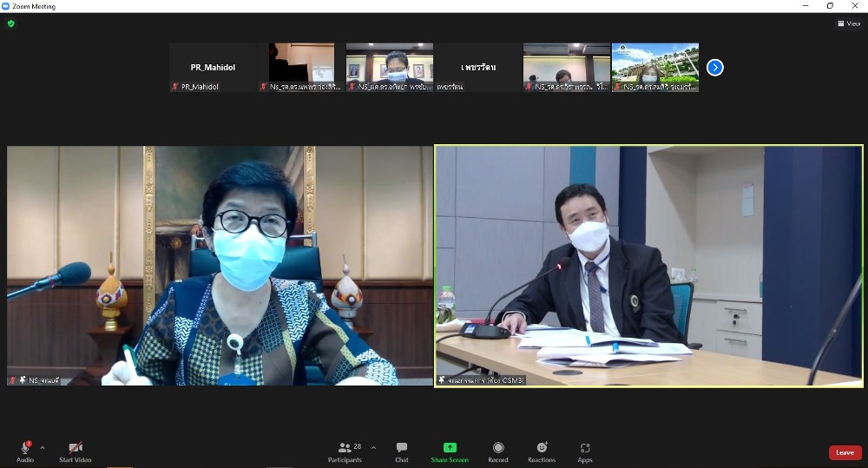Click the red Leave button

[x=845, y=452]
